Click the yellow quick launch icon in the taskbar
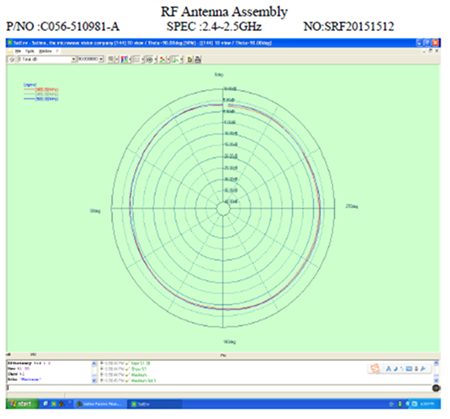 click(53, 404)
